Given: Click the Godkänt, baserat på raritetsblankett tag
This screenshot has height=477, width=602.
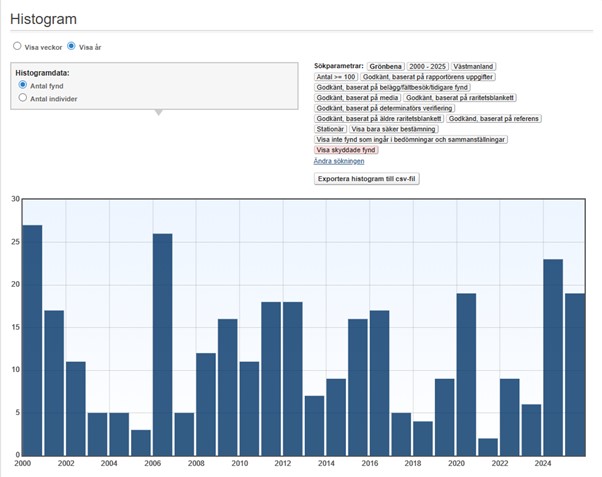Looking at the screenshot, I should [x=461, y=98].
